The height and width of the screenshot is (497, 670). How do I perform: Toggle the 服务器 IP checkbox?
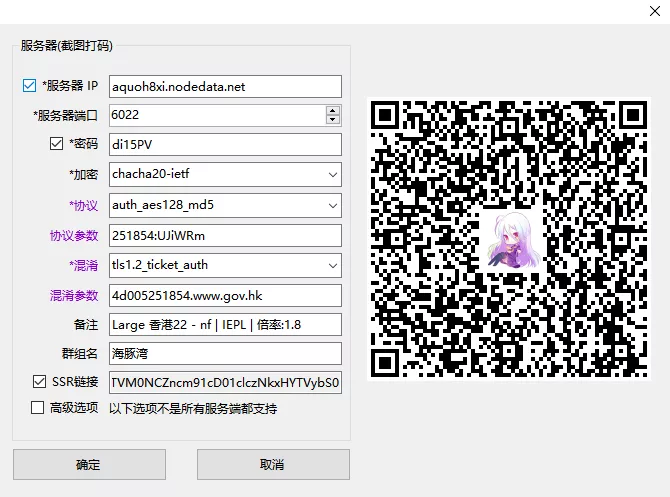[x=29, y=85]
